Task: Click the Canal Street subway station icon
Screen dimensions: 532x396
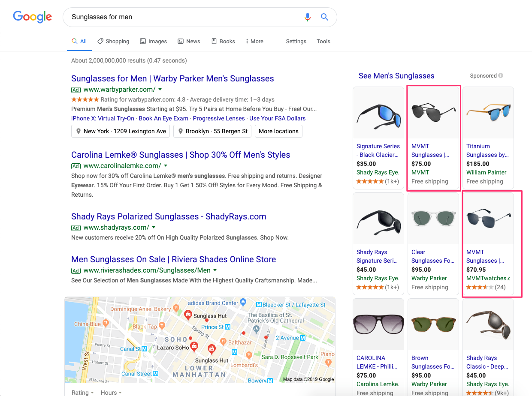Action: tap(156, 374)
